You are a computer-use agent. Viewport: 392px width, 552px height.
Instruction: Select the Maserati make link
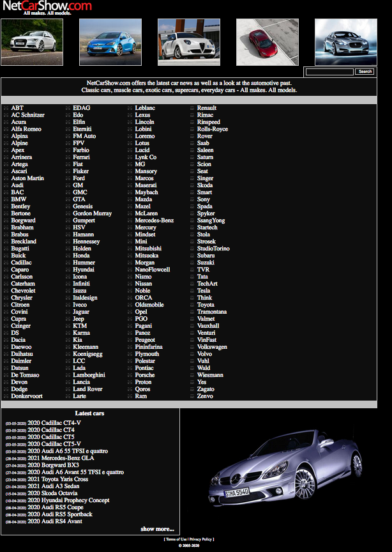146,185
